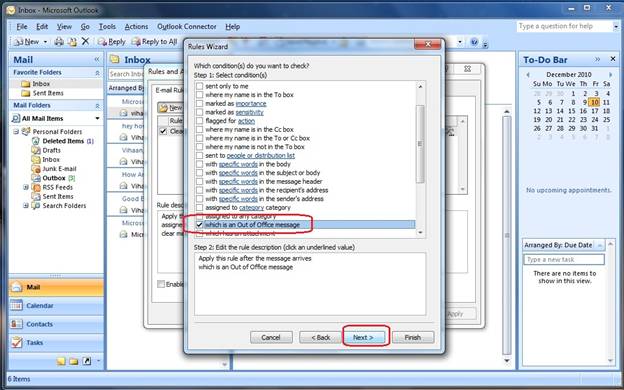Click the category link in assigned to category

[x=251, y=208]
